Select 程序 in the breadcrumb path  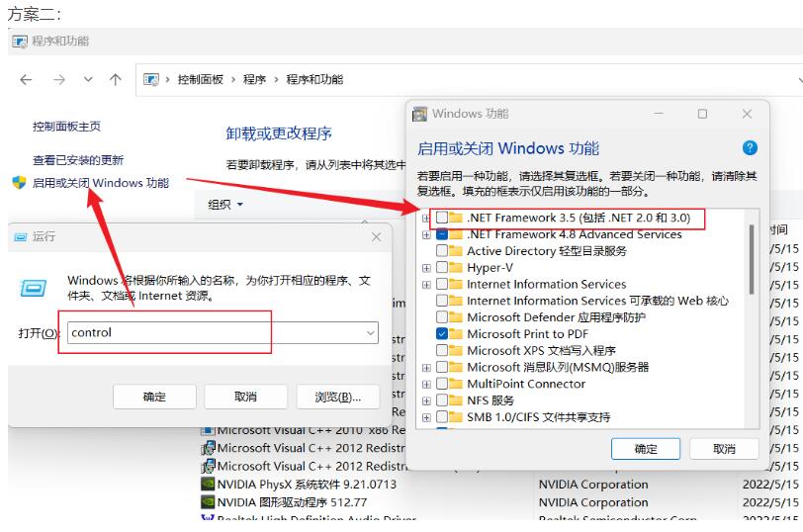tap(254, 79)
